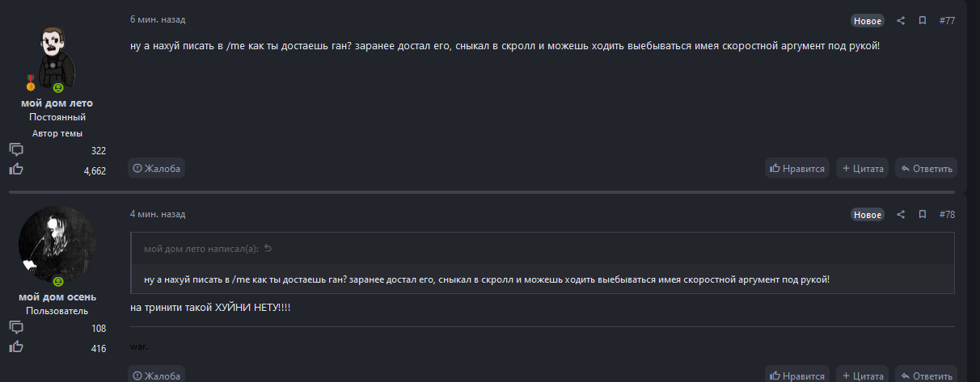This screenshot has width=980, height=382.
Task: Like post #77 with the Нравится button
Action: click(x=797, y=168)
